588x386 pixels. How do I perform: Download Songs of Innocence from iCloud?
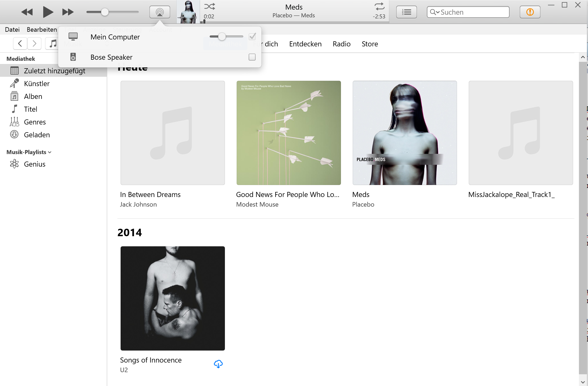pyautogui.click(x=218, y=364)
